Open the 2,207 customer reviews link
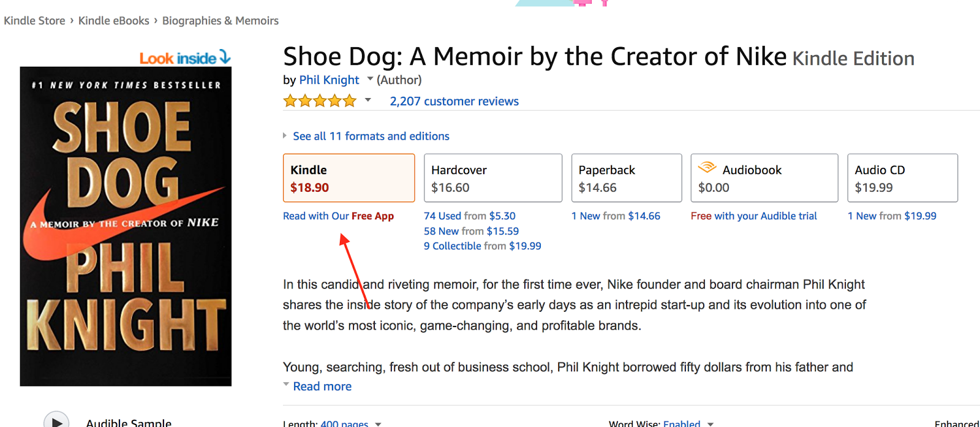Viewport: 980px width, 427px height. [454, 101]
